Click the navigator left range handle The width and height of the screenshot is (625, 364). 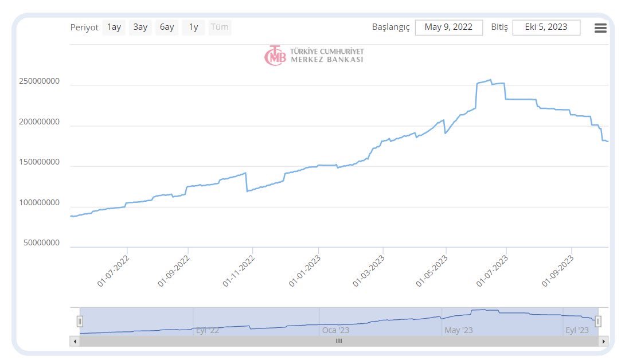pos(80,322)
